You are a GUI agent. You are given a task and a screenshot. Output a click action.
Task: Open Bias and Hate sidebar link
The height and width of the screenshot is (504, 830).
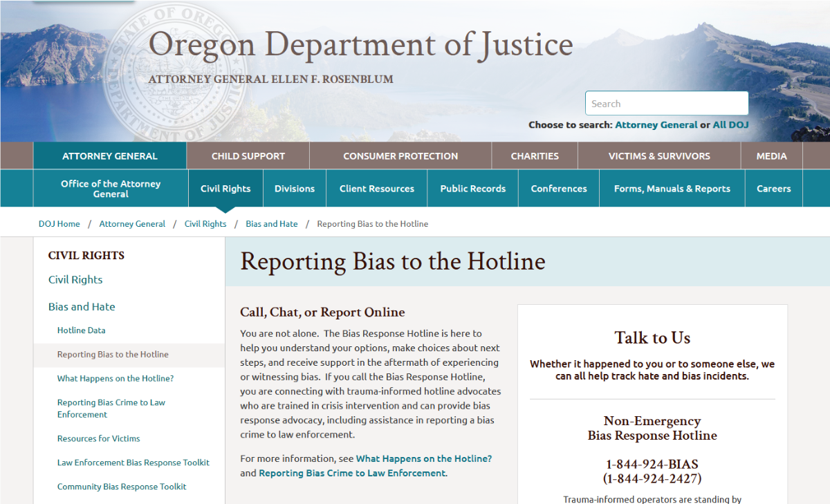point(82,307)
